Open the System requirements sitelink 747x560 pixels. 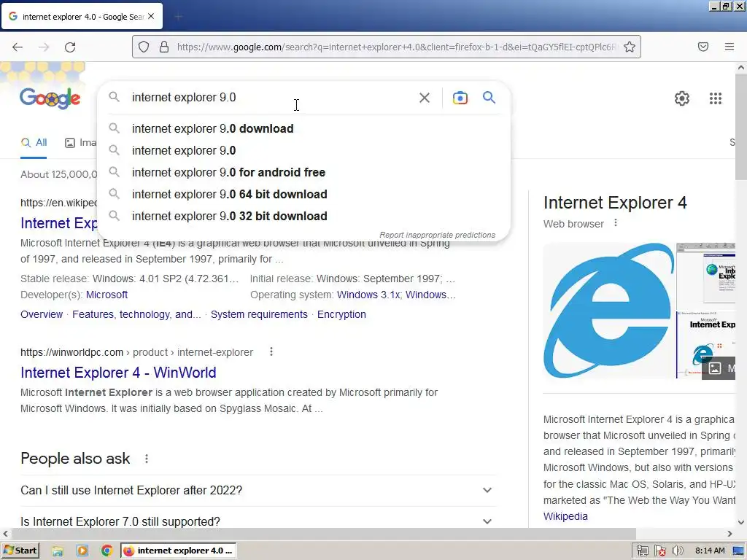tap(259, 314)
